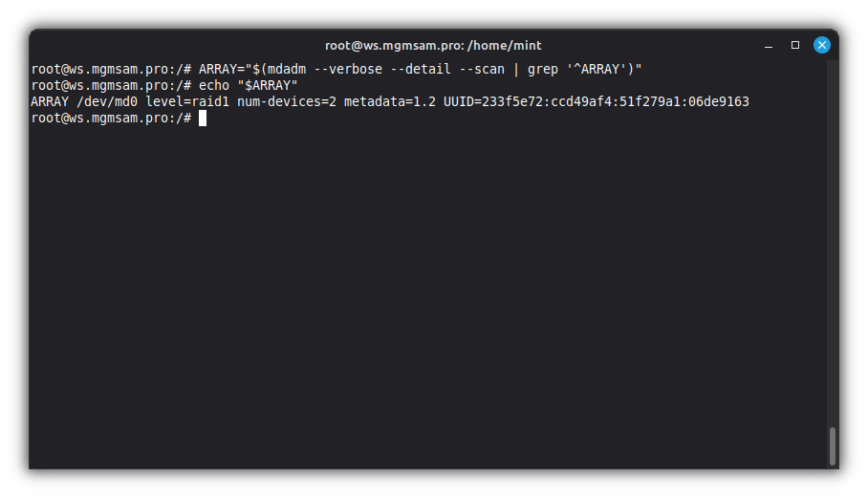Viewport: 868px width, 498px height.
Task: Place cursor at the blinking terminal cursor block
Action: 203,119
